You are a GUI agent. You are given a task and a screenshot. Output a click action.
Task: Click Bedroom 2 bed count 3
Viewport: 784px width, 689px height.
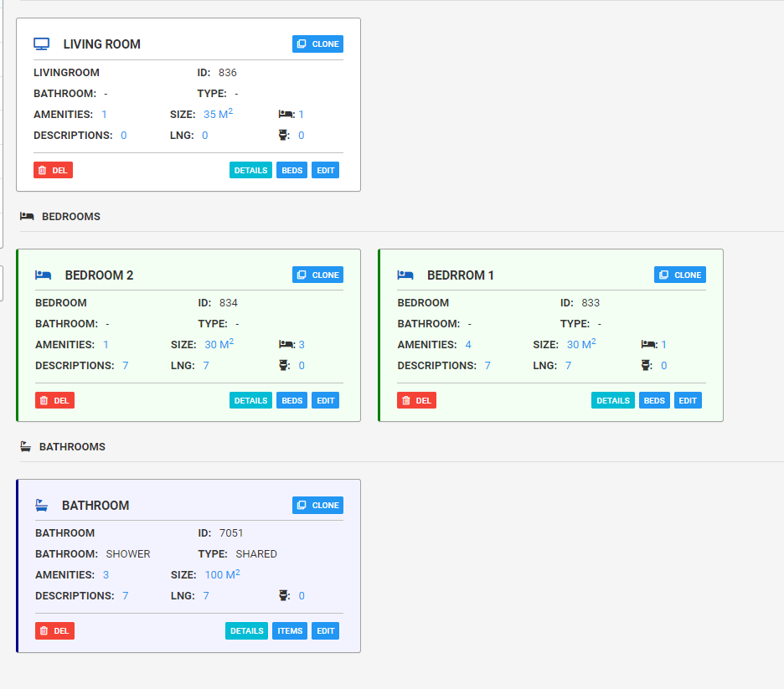[302, 345]
